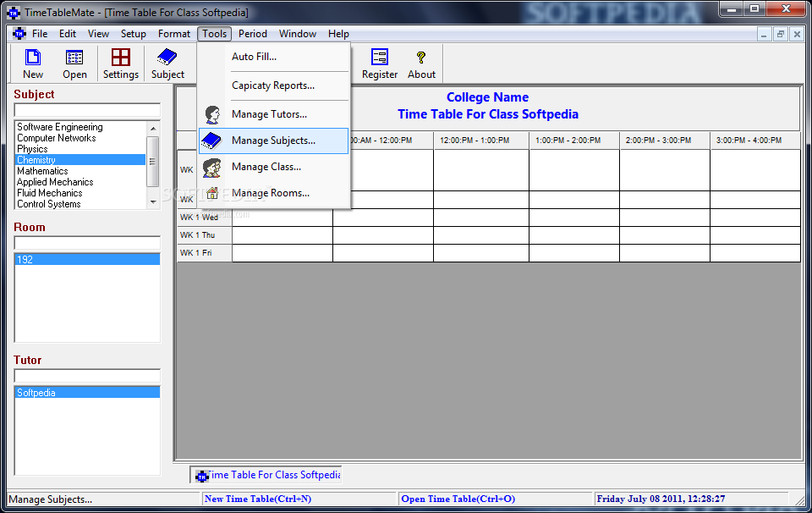Click the WK 1 Fri row header

[205, 253]
